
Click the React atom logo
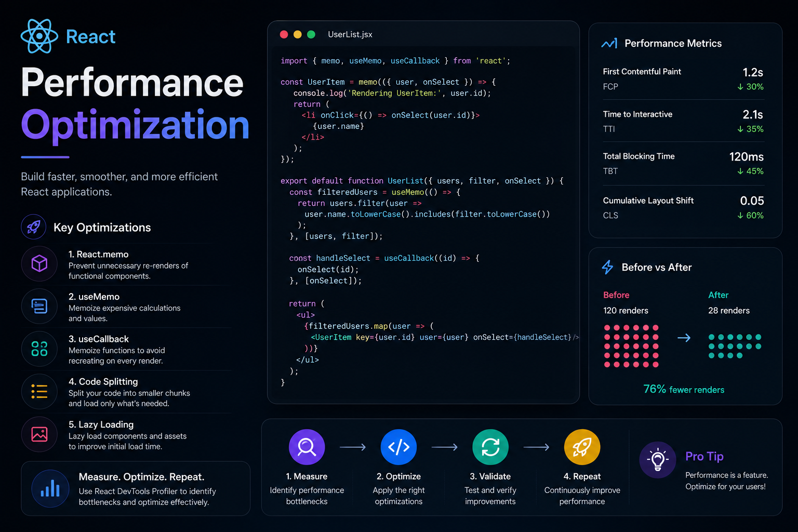click(x=39, y=36)
